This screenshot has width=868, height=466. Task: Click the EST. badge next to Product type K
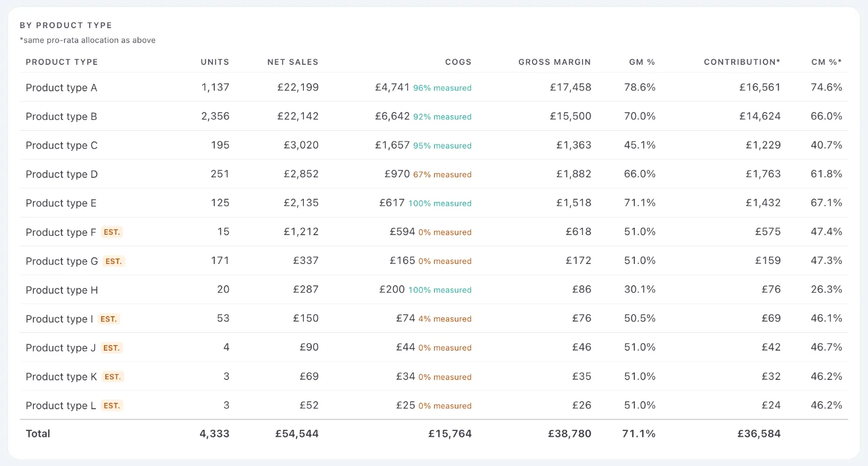113,377
